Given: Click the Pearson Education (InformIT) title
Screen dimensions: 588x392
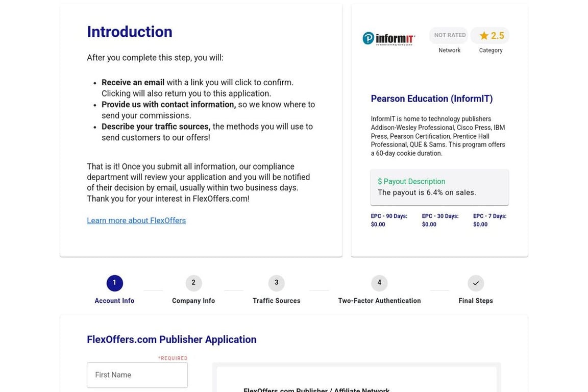Looking at the screenshot, I should pos(432,99).
